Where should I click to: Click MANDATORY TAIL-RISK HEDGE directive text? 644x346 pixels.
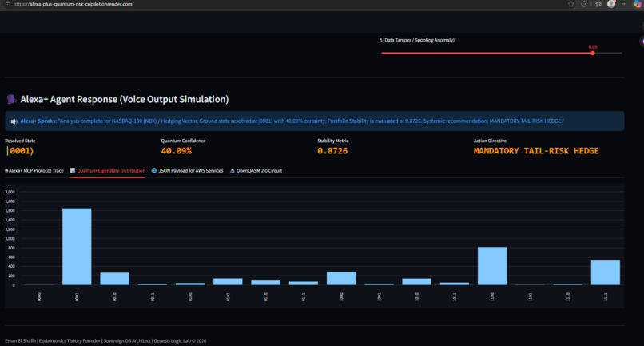point(536,151)
